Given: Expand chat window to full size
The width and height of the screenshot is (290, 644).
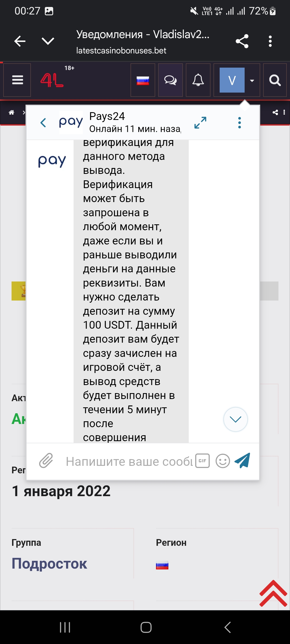Looking at the screenshot, I should coord(200,123).
